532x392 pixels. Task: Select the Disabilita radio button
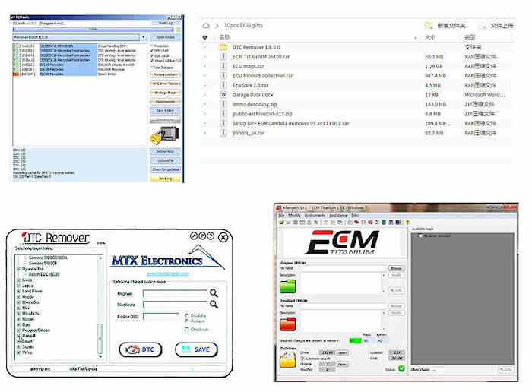click(x=187, y=315)
